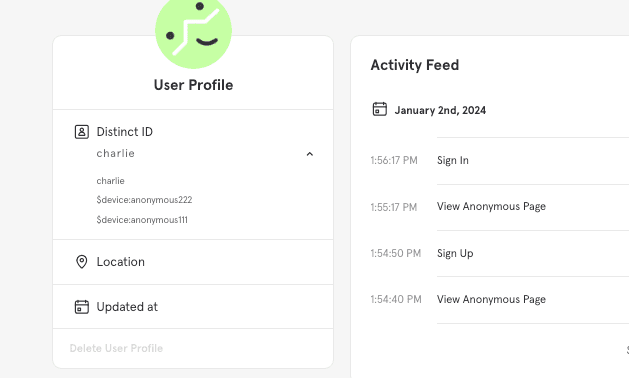Image resolution: width=629 pixels, height=378 pixels.
Task: Open the Sign In event
Action: point(453,161)
